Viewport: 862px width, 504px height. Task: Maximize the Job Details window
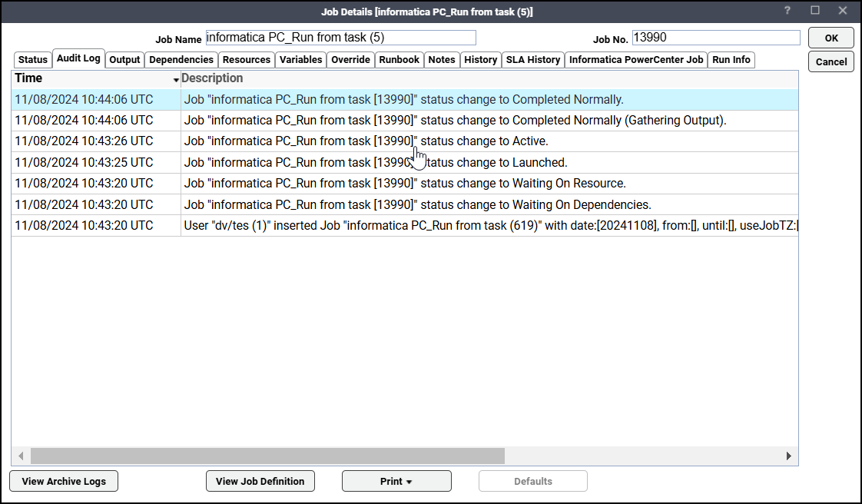coord(815,11)
